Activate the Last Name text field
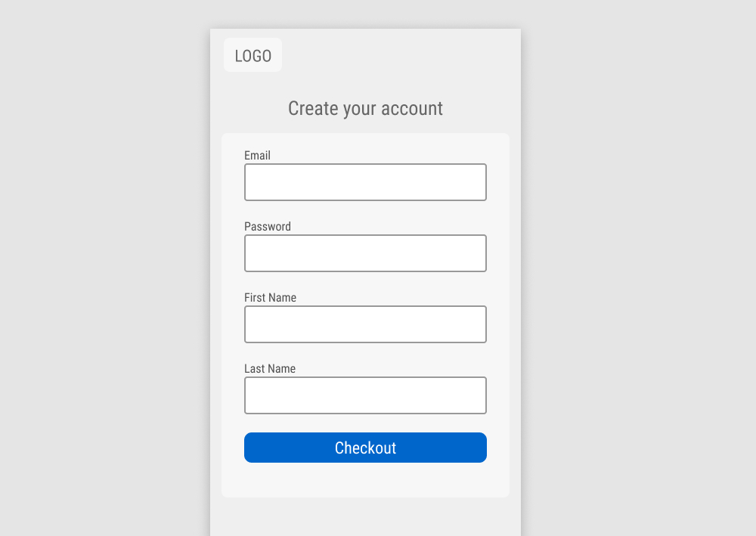Screen dimensions: 756x536 tap(365, 395)
